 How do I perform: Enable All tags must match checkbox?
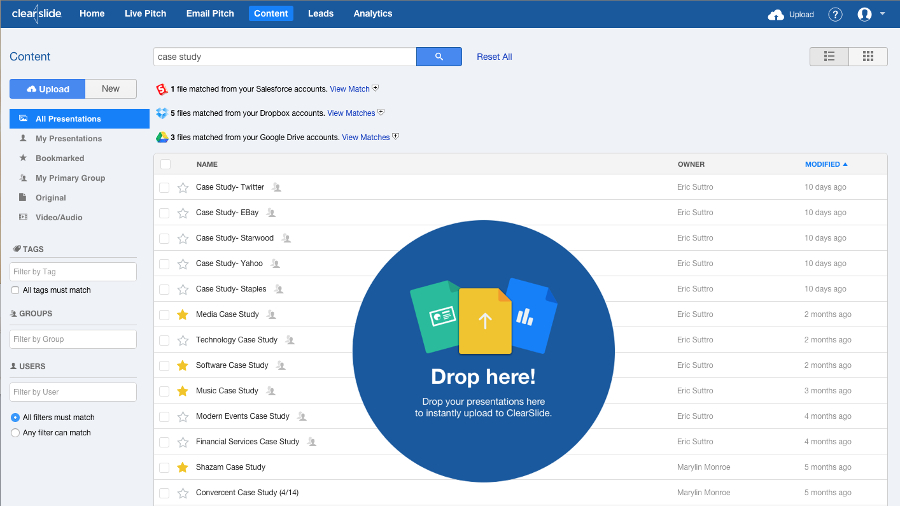[x=15, y=290]
